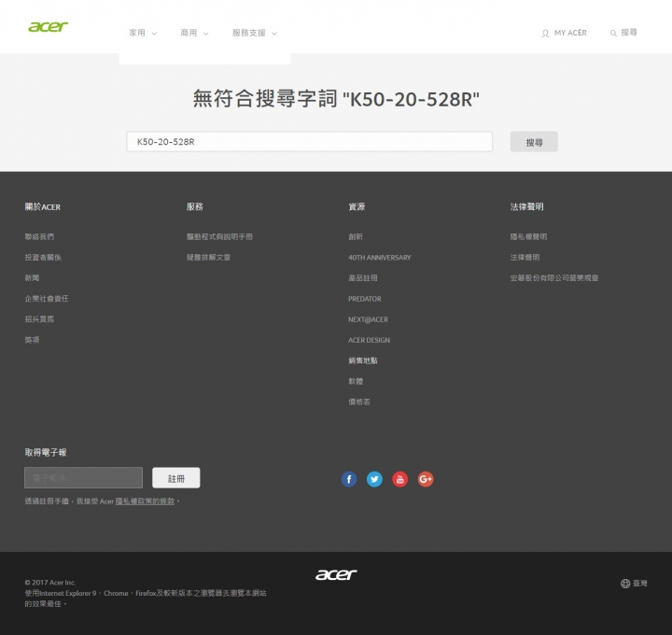Screen dimensions: 672x635
Task: Open the 法律聲明 link under legal column
Action: [x=525, y=257]
